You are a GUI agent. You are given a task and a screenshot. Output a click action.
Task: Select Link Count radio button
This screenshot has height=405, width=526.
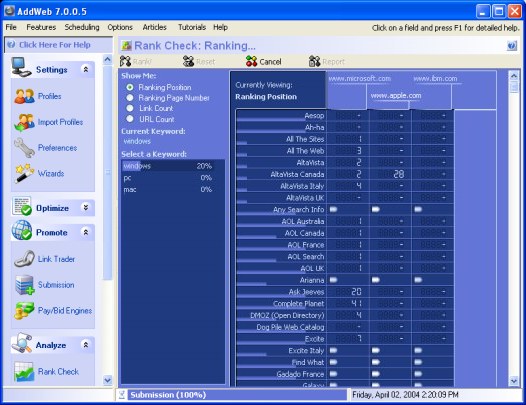[130, 108]
